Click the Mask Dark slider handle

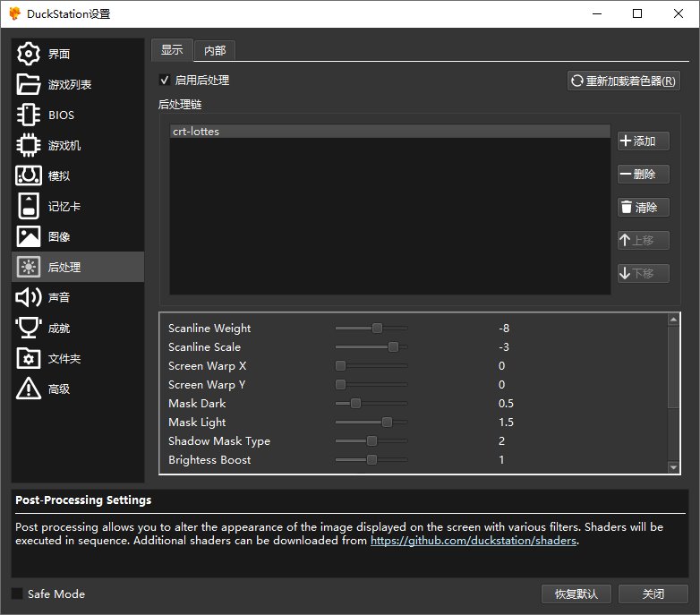pyautogui.click(x=355, y=403)
